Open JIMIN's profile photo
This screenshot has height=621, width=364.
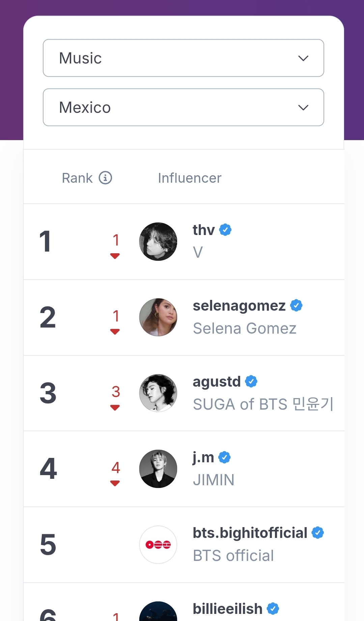coord(158,469)
